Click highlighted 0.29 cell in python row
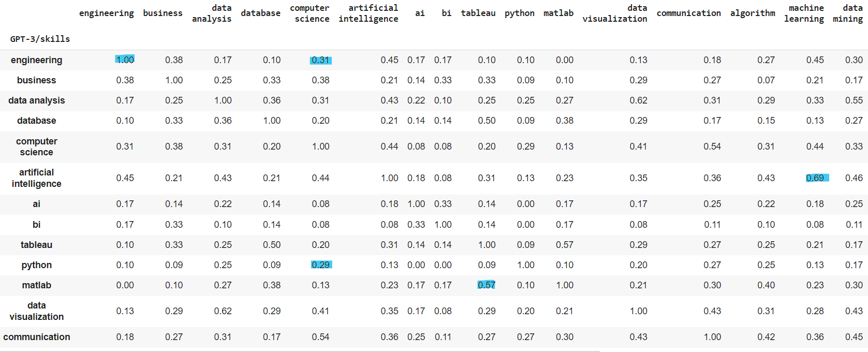This screenshot has width=868, height=352. [x=321, y=265]
